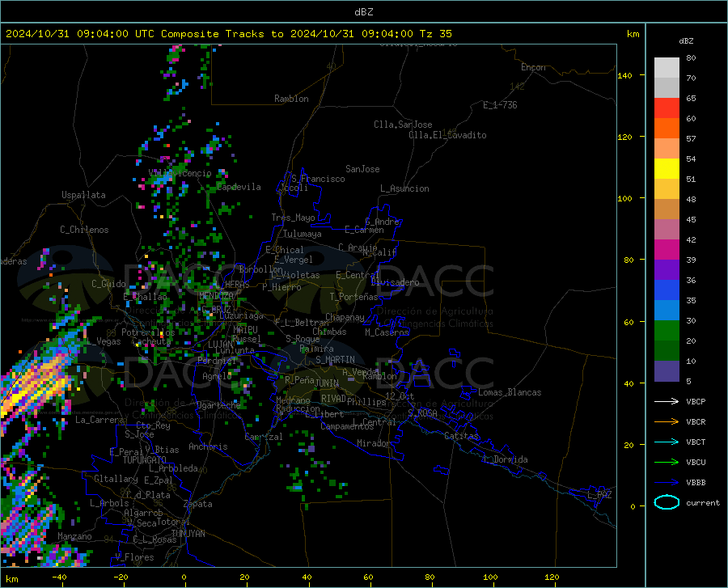
Task: Click the VBCU legend label
Action: coord(696,463)
